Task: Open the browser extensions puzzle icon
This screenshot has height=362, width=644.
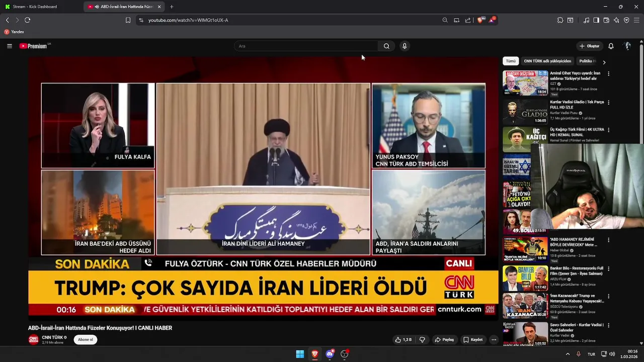Action: pyautogui.click(x=560, y=20)
